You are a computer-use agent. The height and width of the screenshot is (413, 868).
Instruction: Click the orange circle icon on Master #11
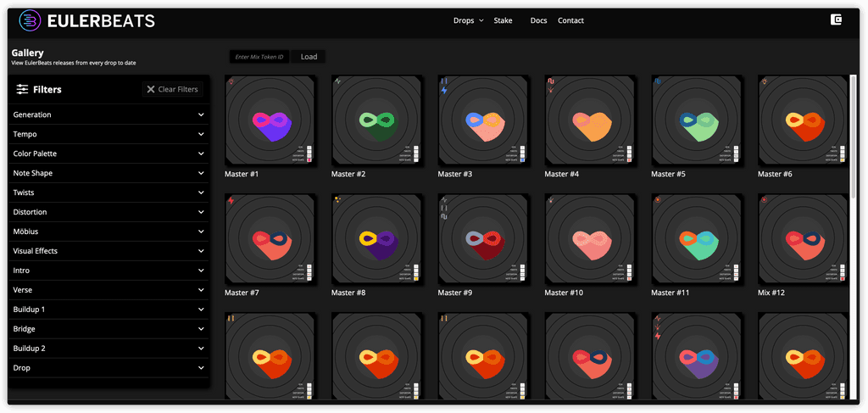658,199
